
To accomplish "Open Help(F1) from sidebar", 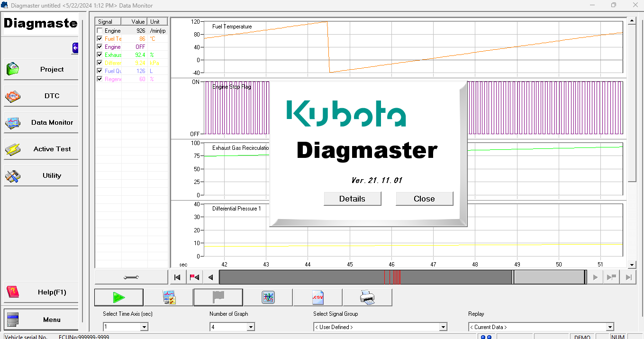I will pos(41,292).
